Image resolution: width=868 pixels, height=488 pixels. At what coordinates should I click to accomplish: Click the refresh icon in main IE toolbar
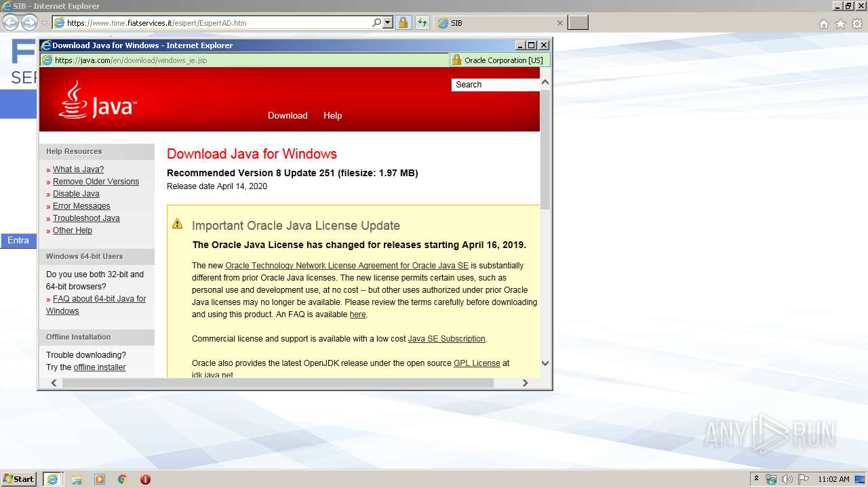[422, 22]
